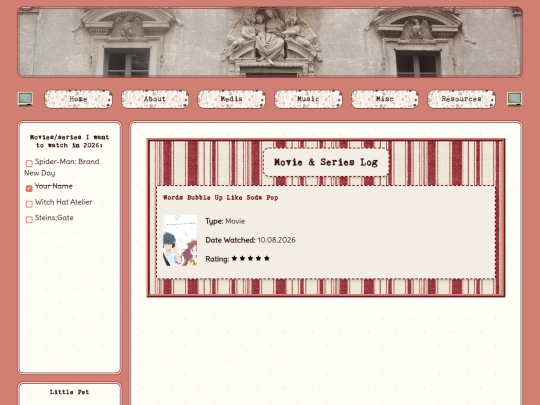Click the right retro TV icon
This screenshot has width=540, height=405.
[515, 99]
